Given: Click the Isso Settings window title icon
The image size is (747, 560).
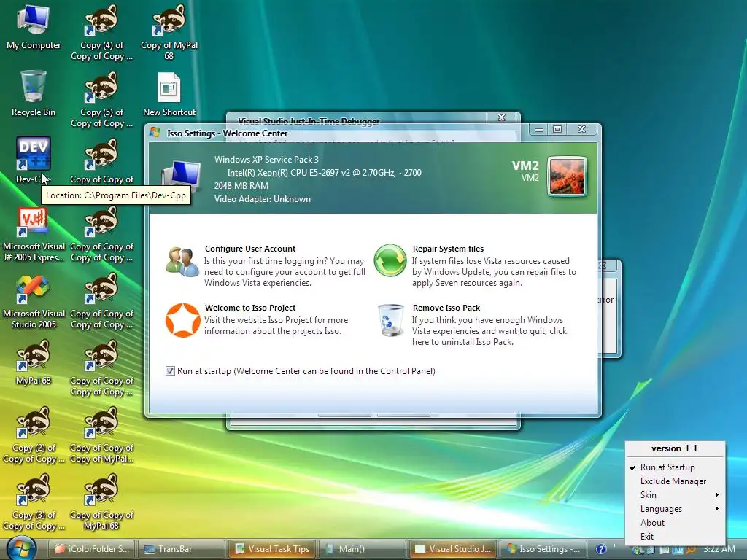Looking at the screenshot, I should tap(155, 133).
